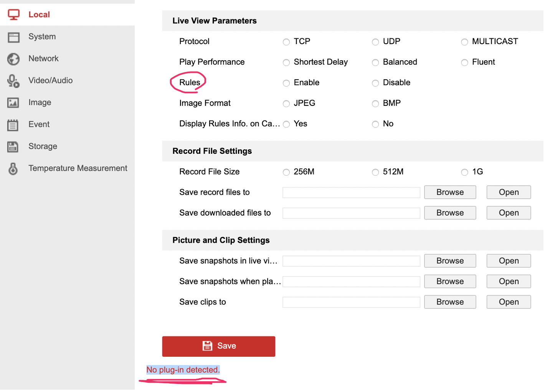The height and width of the screenshot is (392, 545).
Task: Select the MULTICAST protocol option
Action: point(464,42)
